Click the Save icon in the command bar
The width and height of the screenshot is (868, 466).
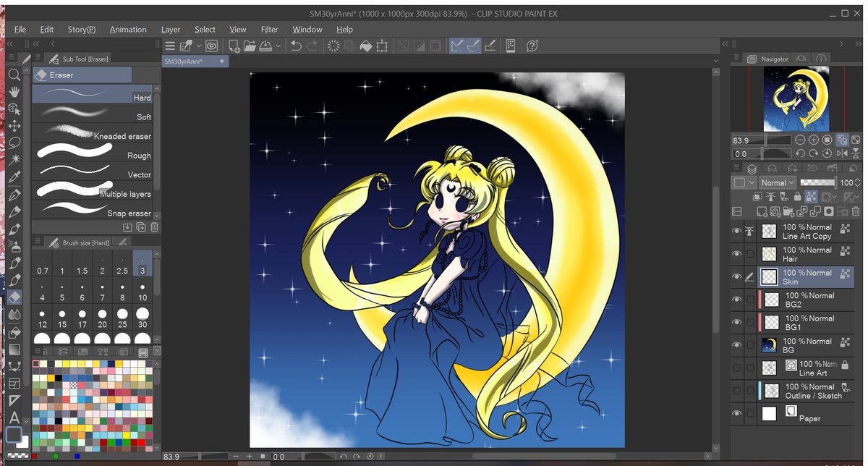[266, 46]
